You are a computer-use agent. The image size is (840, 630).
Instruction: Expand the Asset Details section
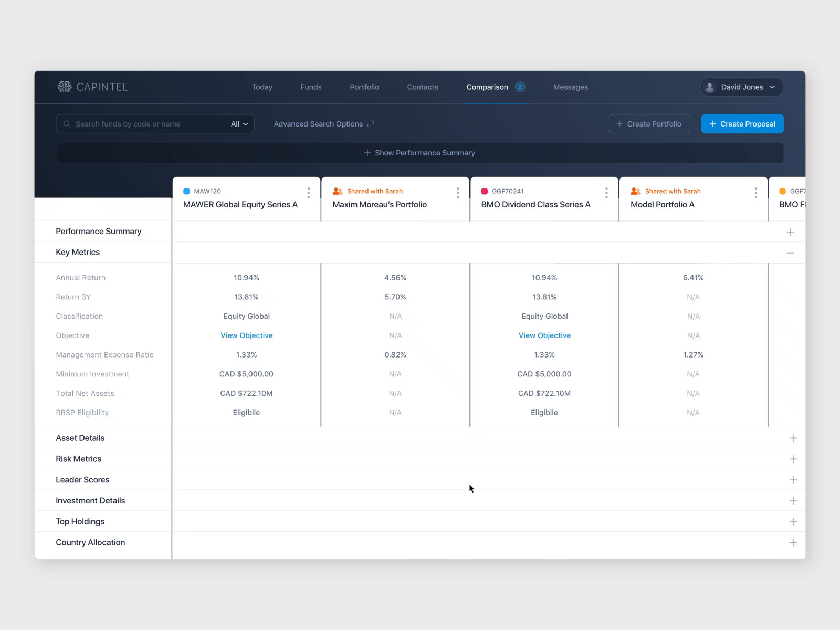(x=793, y=438)
